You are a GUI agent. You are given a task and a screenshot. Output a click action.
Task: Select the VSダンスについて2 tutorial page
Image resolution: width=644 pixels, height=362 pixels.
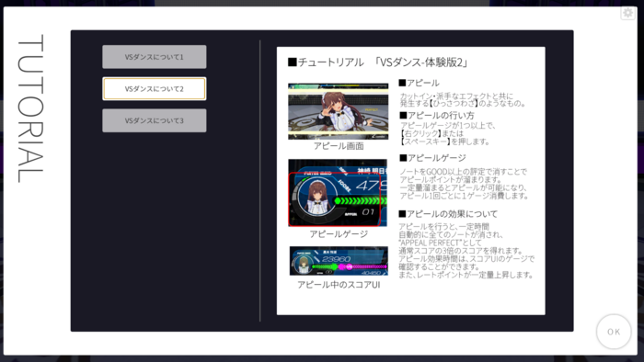click(154, 88)
